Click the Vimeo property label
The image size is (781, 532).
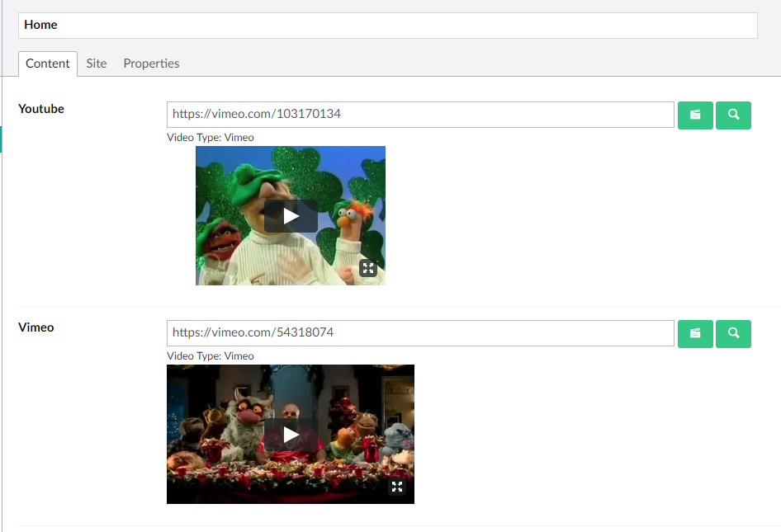pyautogui.click(x=35, y=327)
